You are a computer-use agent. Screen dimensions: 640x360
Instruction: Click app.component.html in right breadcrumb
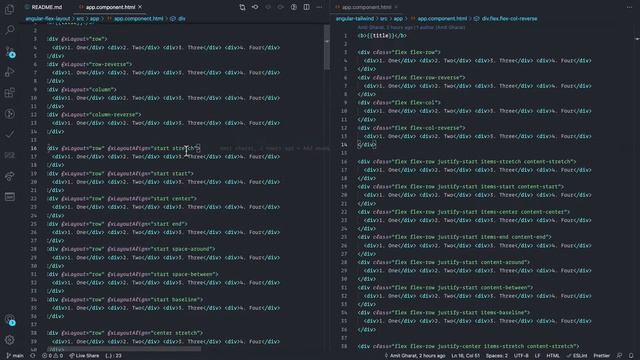point(442,18)
